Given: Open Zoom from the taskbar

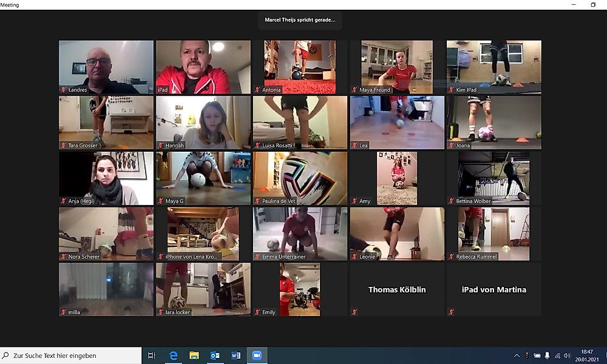Looking at the screenshot, I should point(257,356).
